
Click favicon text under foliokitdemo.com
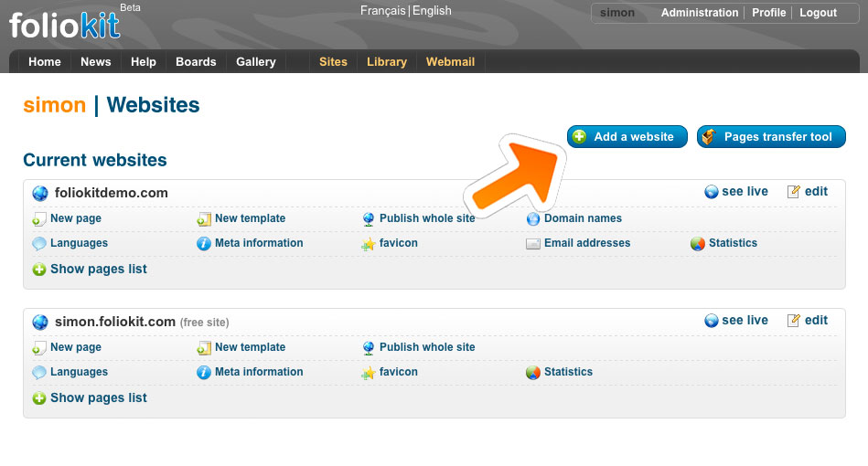[399, 243]
